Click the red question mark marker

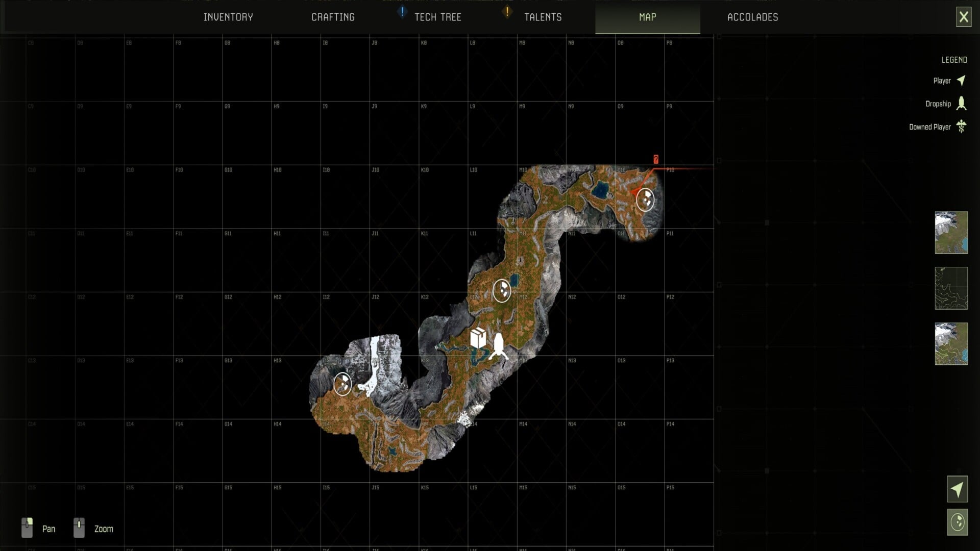(x=656, y=160)
